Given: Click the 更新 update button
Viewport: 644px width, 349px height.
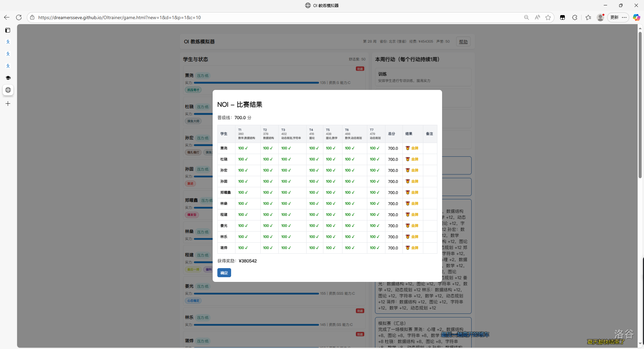Looking at the screenshot, I should 614,17.
